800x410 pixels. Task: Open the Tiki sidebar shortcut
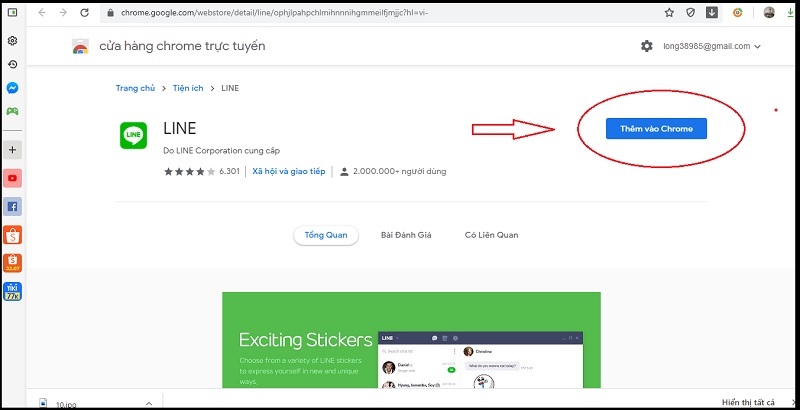pos(13,292)
